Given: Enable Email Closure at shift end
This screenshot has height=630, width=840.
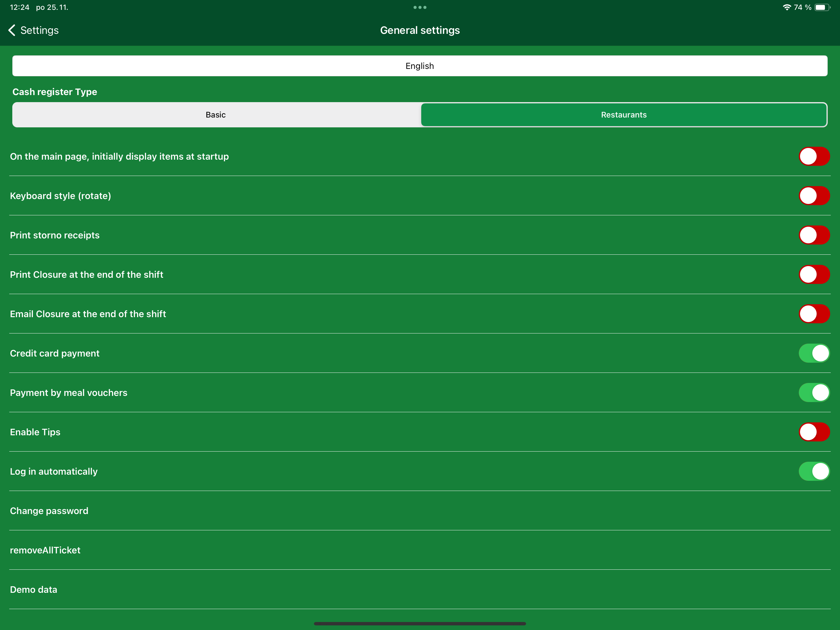Looking at the screenshot, I should 814,313.
